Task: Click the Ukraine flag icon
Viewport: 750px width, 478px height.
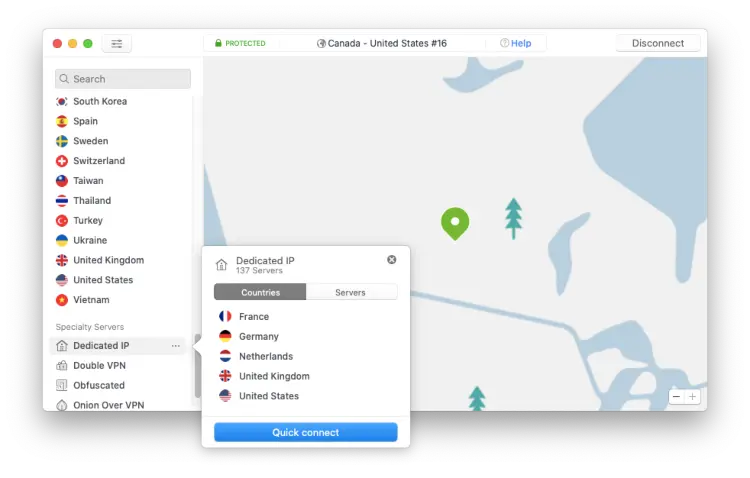Action: click(x=62, y=240)
